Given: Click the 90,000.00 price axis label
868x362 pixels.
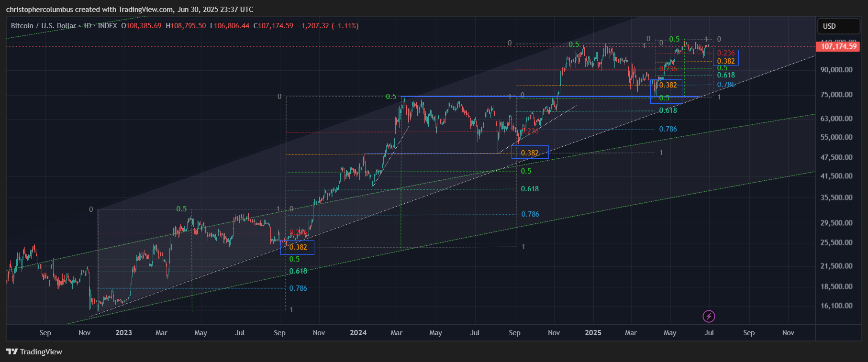Looking at the screenshot, I should pyautogui.click(x=836, y=70).
